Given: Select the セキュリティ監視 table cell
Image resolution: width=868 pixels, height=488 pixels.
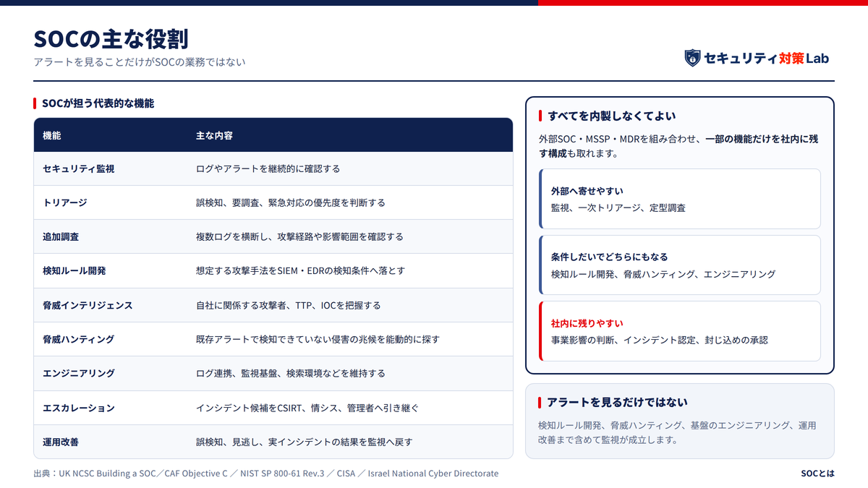Looking at the screenshot, I should coord(79,168).
